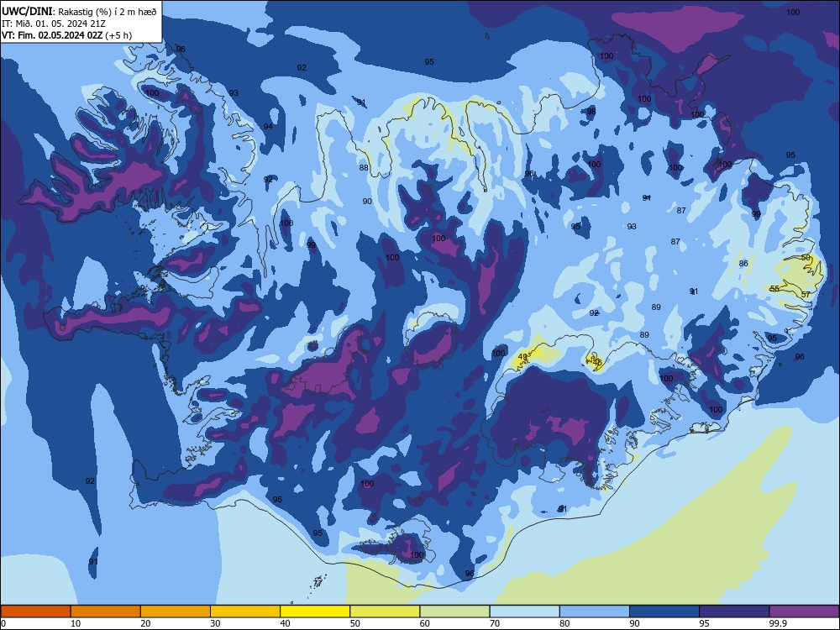
Task: Click the 86 humidity value on the map
Action: [743, 264]
